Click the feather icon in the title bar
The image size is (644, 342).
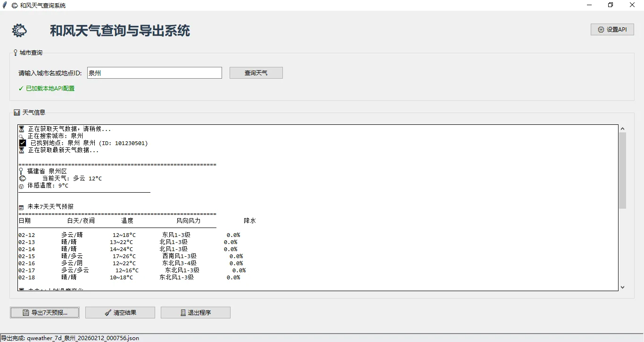pyautogui.click(x=5, y=5)
